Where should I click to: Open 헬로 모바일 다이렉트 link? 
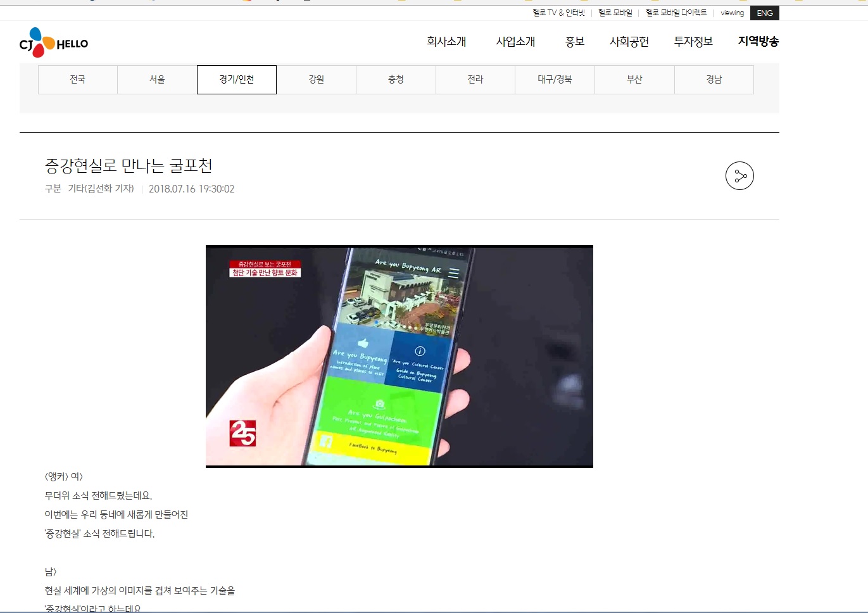point(676,13)
